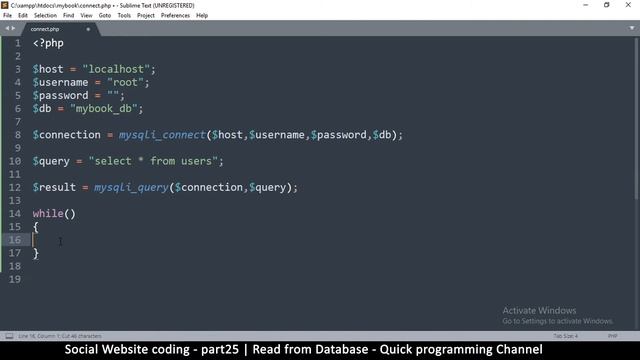The height and width of the screenshot is (360, 640).
Task: Open the View menu
Action: [86, 16]
